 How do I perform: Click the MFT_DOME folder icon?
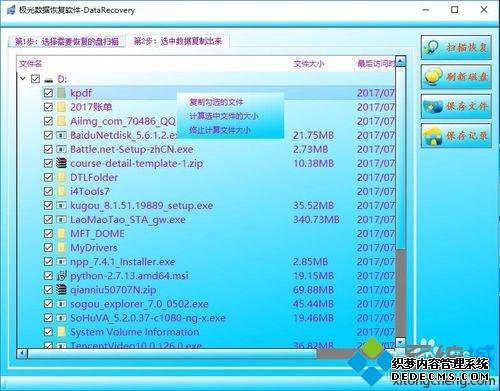click(x=61, y=233)
